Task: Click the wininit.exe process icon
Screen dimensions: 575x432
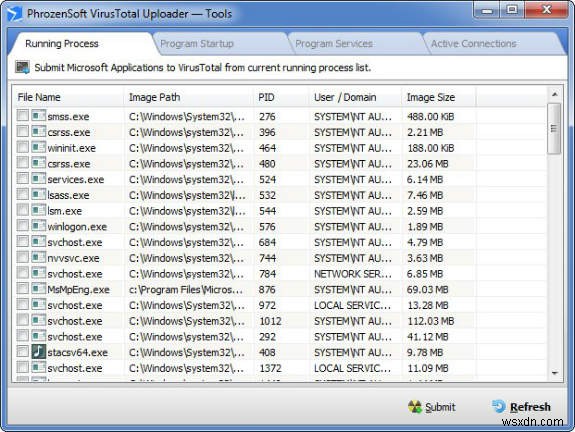Action: tap(39, 147)
